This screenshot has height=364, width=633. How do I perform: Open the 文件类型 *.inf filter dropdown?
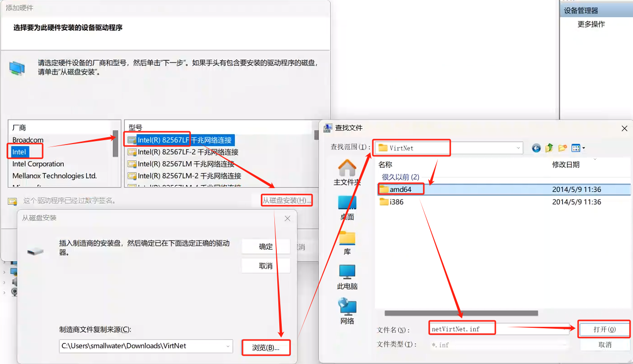[x=500, y=345]
